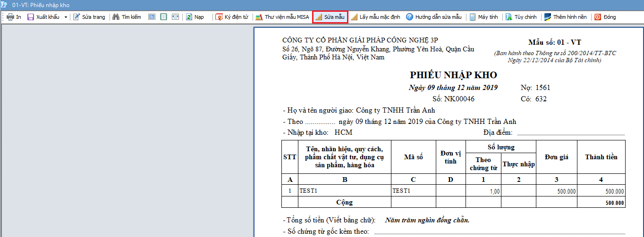Screen dimensions: 644x237
Task: Click the Đóng close toolbar button
Action: (605, 17)
